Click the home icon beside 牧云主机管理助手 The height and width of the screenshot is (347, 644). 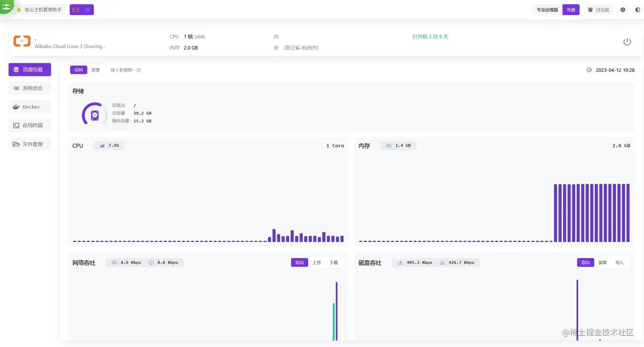point(19,10)
